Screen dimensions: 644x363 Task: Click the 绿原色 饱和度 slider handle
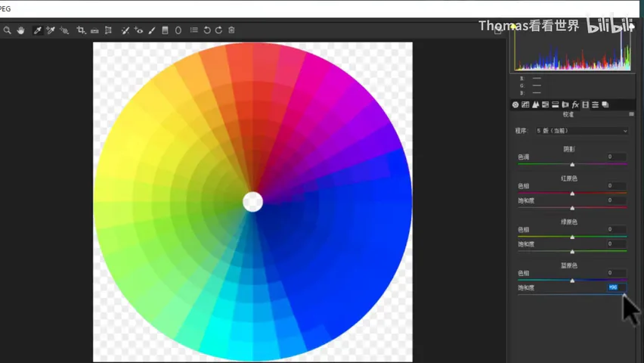572,252
